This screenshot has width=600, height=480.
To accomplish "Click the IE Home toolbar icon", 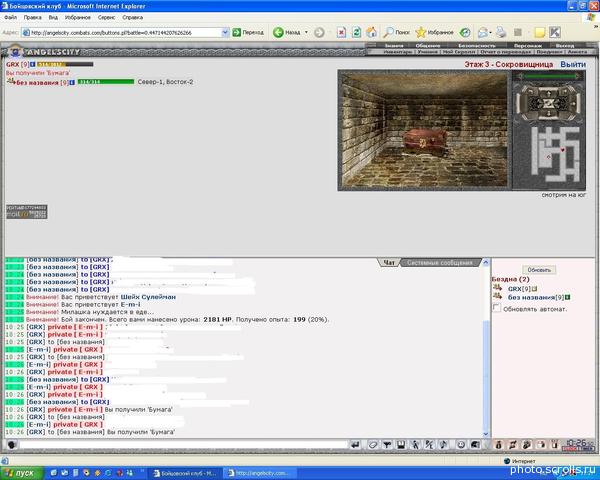I will pos(371,33).
